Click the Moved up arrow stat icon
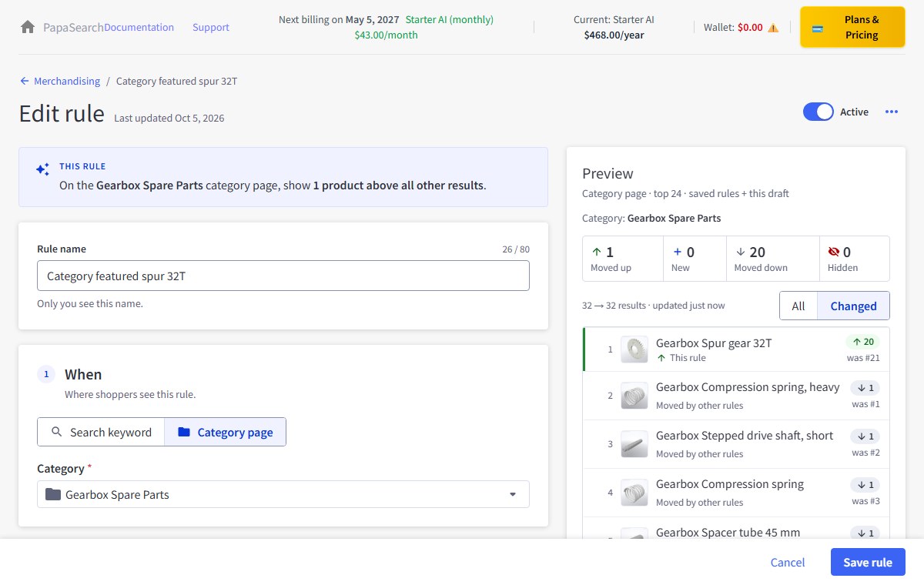Viewport: 924px width, 585px height. (597, 252)
